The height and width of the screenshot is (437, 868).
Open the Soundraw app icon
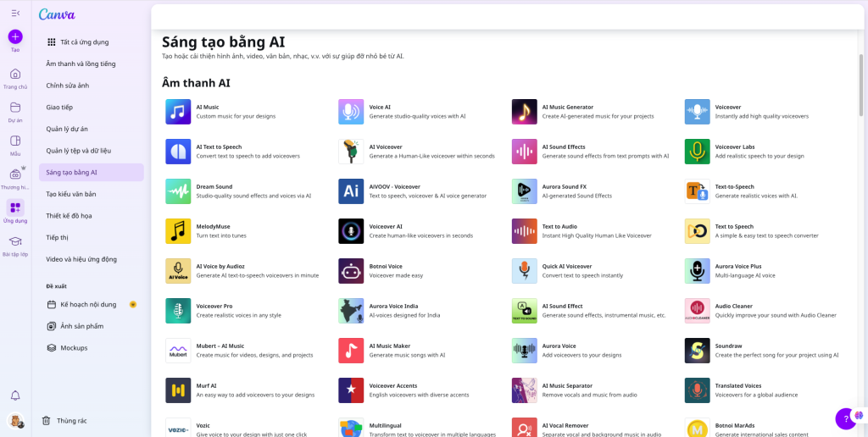coord(697,351)
